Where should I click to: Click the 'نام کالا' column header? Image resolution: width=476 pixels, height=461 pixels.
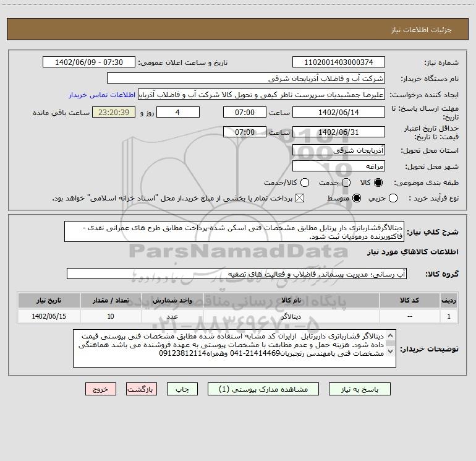[x=291, y=300]
